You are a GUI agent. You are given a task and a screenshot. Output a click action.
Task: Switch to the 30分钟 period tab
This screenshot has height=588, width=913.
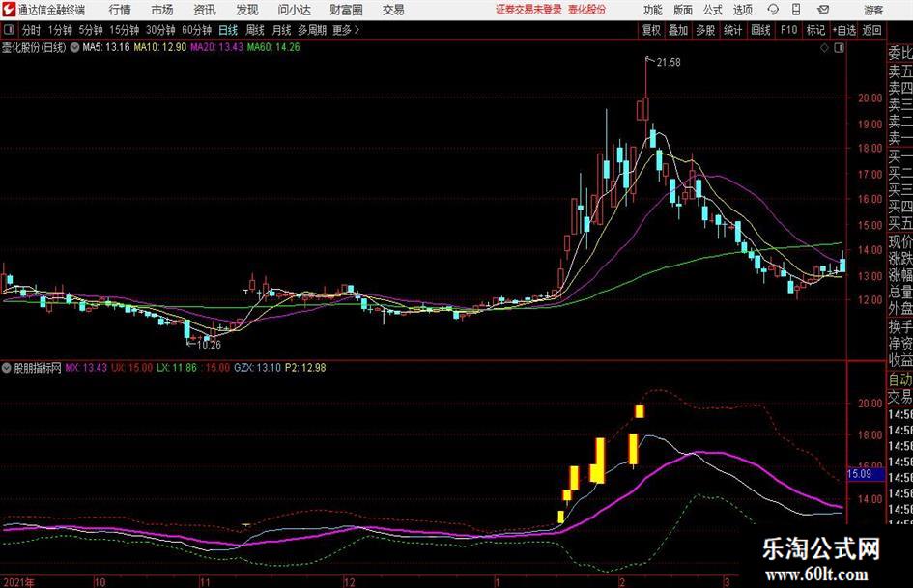(x=160, y=30)
